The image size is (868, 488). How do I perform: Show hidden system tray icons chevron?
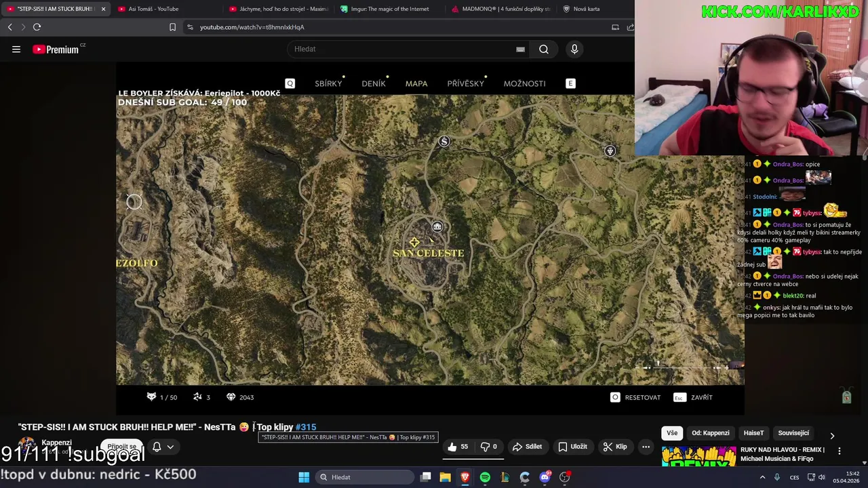762,477
